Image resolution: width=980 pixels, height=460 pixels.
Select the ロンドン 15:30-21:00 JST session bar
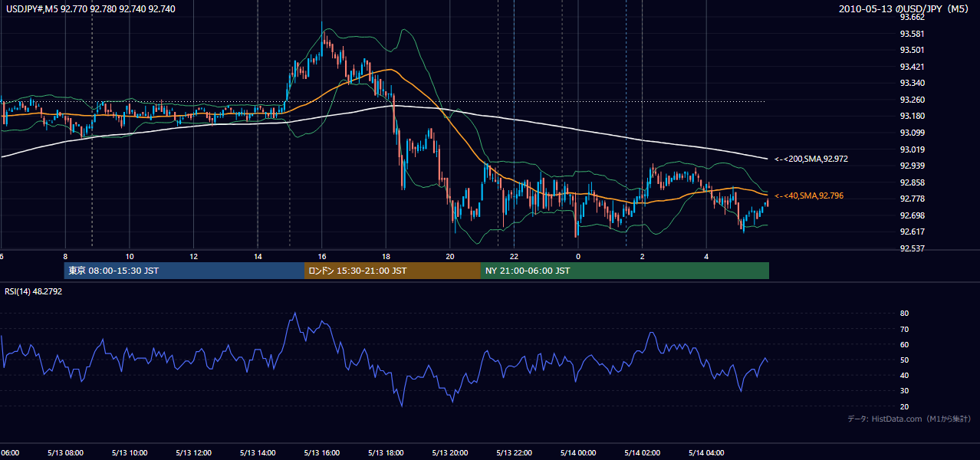(x=393, y=271)
